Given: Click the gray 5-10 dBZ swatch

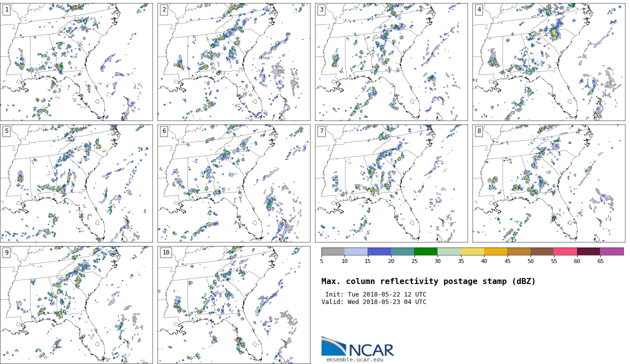Looking at the screenshot, I should coord(333,251).
